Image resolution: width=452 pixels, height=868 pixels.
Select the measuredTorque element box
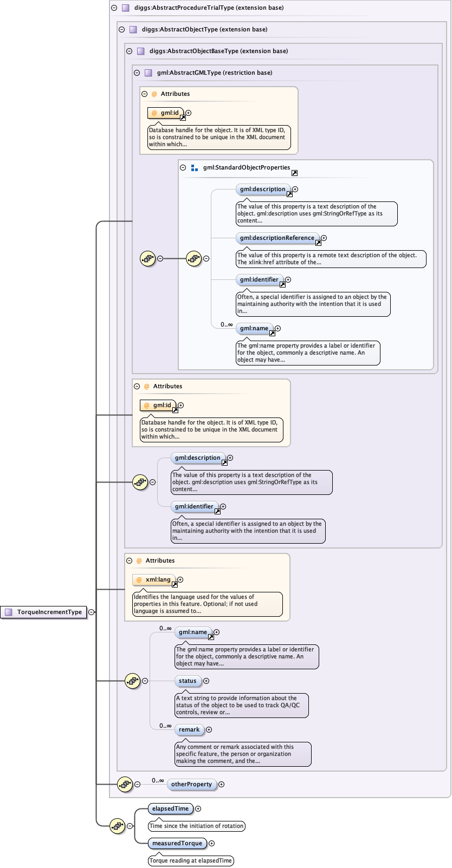[177, 844]
